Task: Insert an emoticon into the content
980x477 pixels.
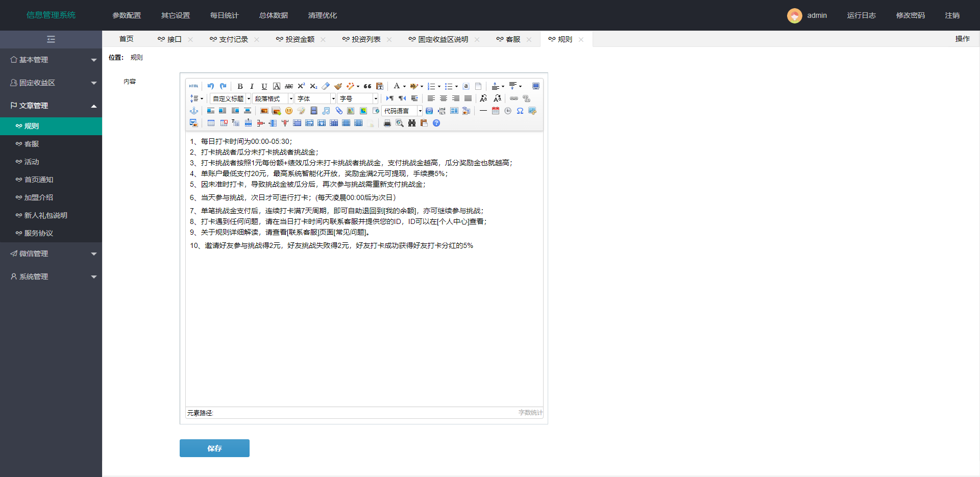Action: click(x=289, y=111)
